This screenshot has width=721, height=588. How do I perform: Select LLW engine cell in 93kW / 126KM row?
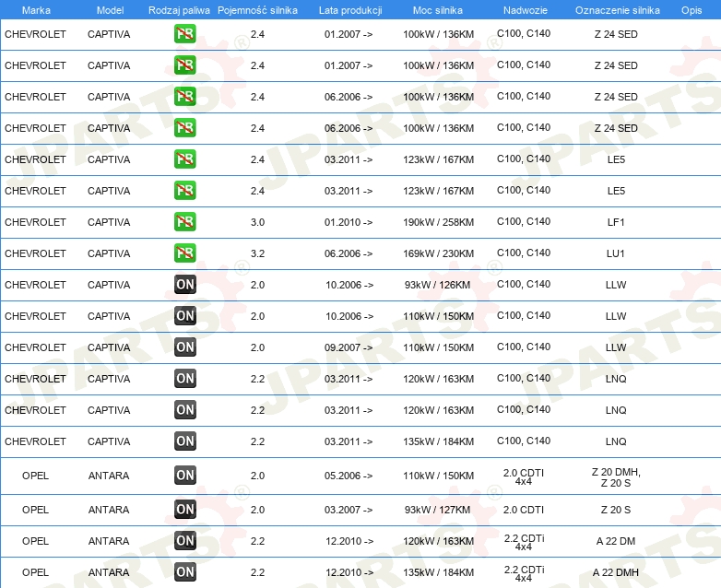(x=616, y=285)
